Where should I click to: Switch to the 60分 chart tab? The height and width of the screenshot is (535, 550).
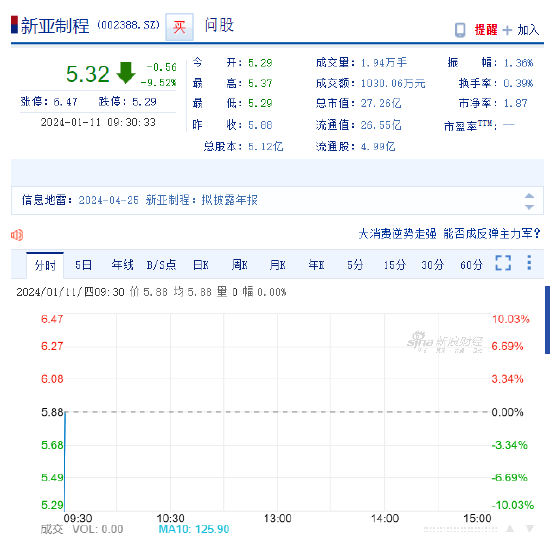[x=471, y=265]
